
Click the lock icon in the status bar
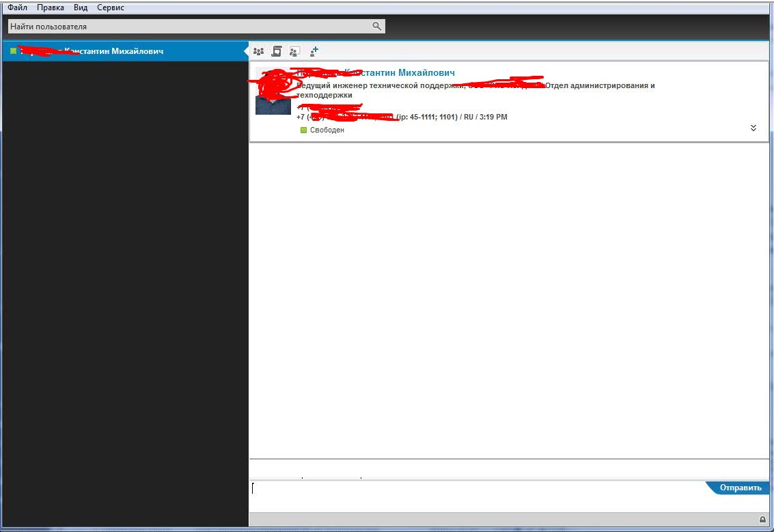pos(762,519)
